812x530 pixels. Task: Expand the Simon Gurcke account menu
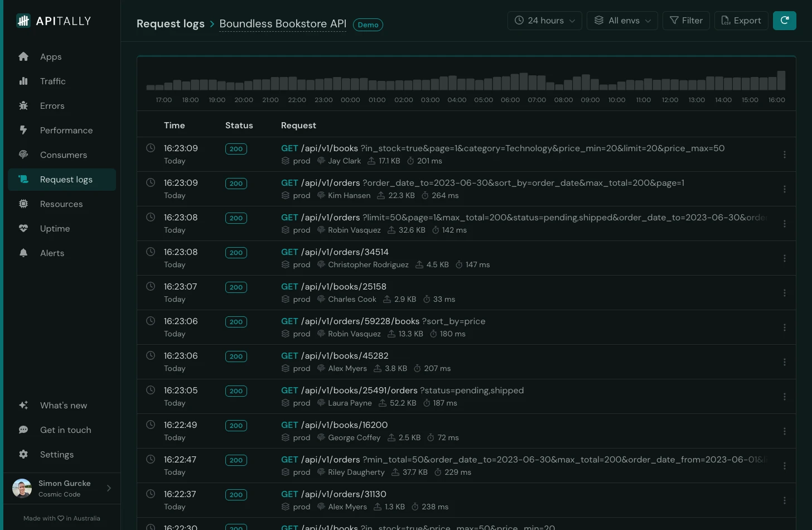click(61, 488)
